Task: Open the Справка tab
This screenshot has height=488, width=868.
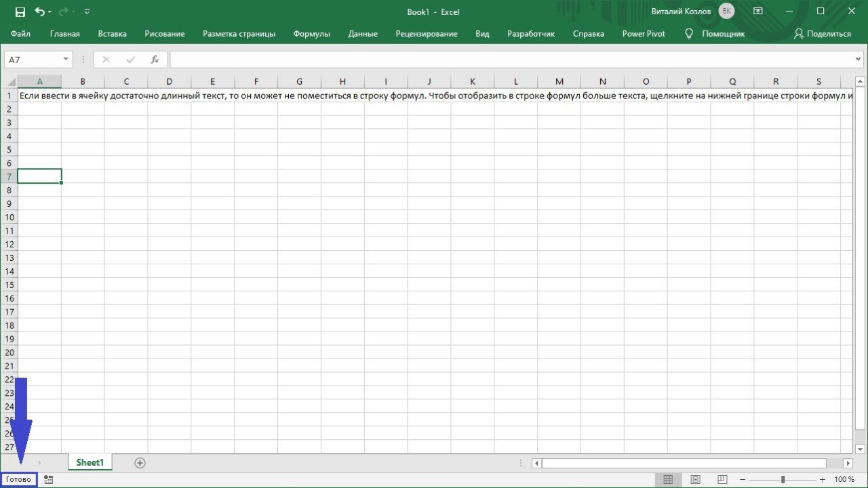Action: click(589, 34)
